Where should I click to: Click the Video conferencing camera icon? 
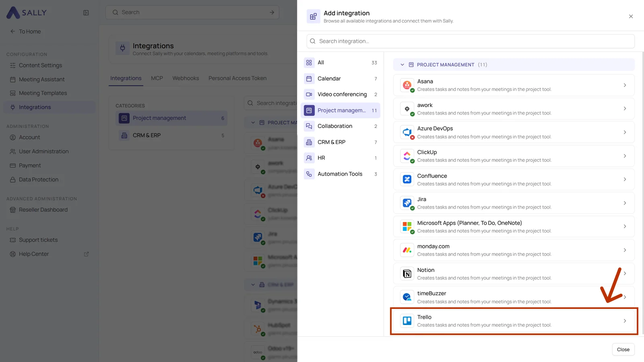point(309,94)
